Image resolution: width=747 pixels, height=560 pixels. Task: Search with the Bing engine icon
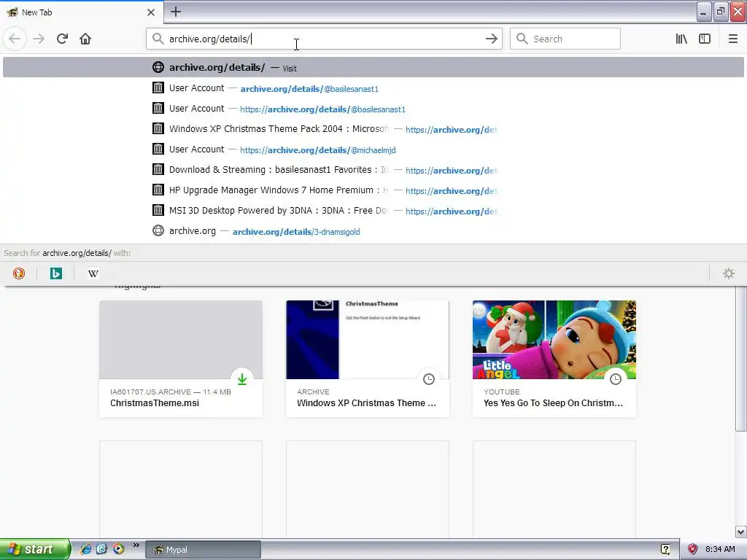point(55,273)
